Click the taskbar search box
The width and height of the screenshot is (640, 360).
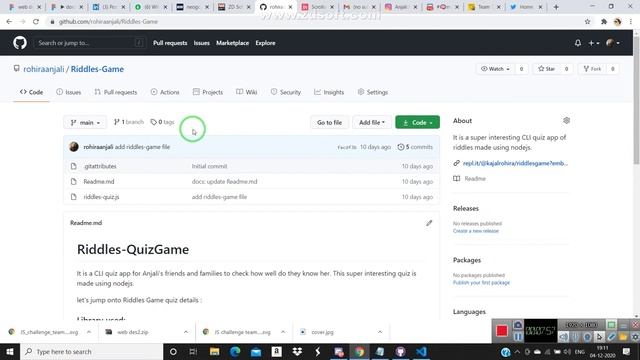[x=91, y=351]
